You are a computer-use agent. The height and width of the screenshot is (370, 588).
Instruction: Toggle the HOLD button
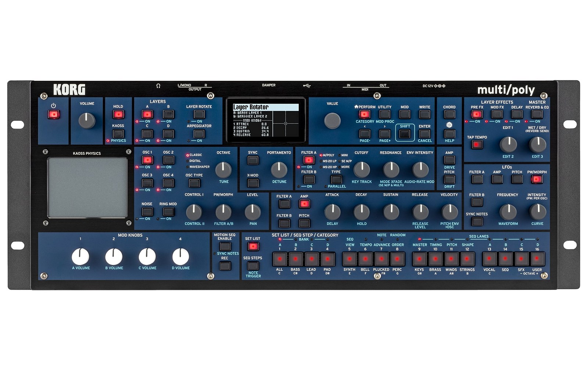click(x=118, y=115)
